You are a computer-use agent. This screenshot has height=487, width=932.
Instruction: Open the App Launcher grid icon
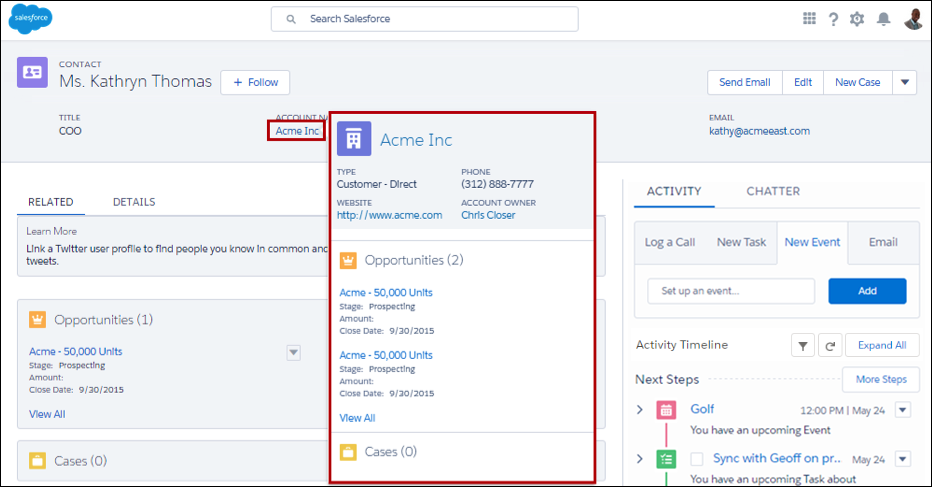[809, 19]
